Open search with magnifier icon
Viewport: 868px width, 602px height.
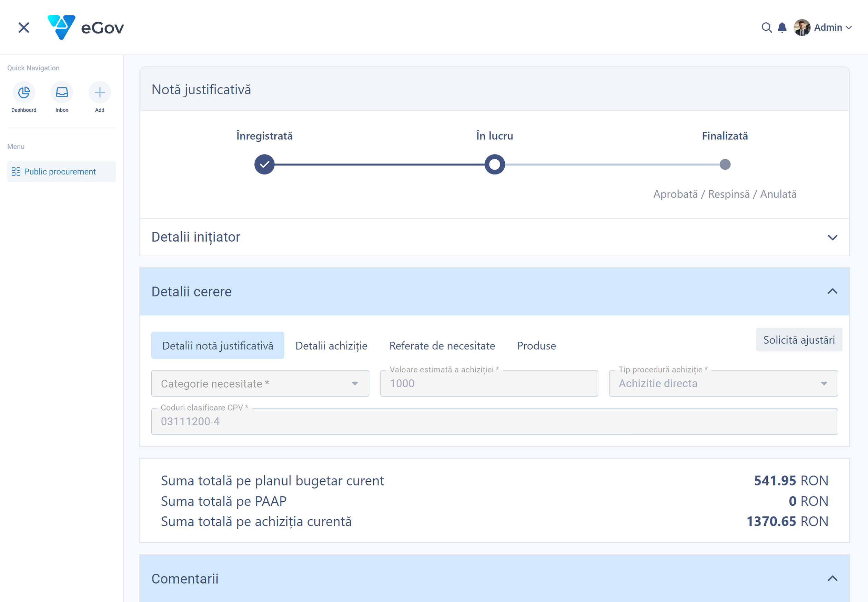pos(766,28)
